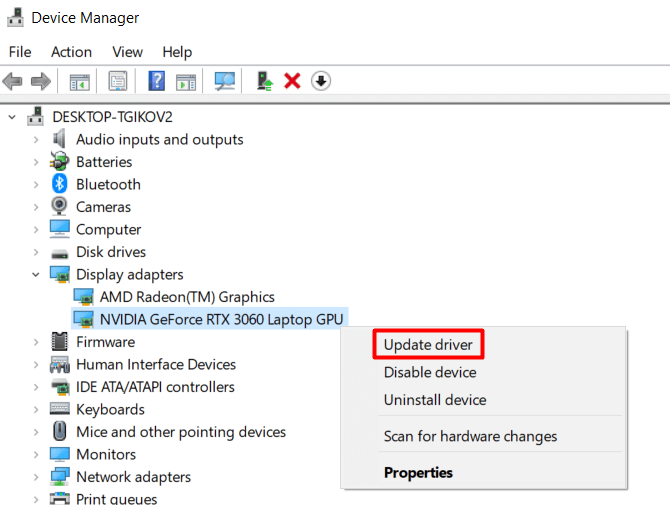Viewport: 670px width, 505px height.
Task: Click Uninstall device in context menu
Action: coord(435,400)
